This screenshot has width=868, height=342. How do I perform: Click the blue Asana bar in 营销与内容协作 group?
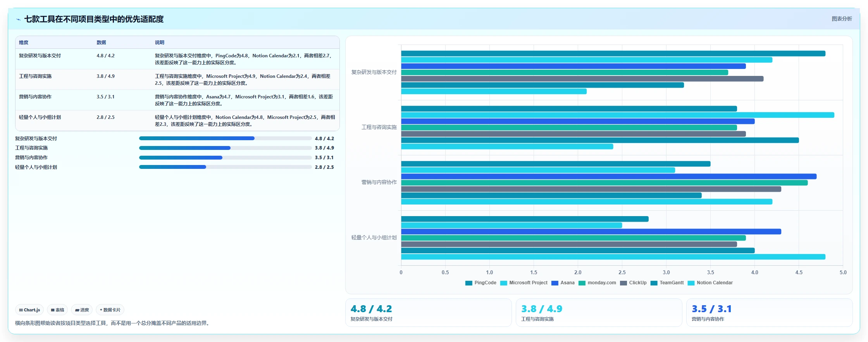pos(609,177)
